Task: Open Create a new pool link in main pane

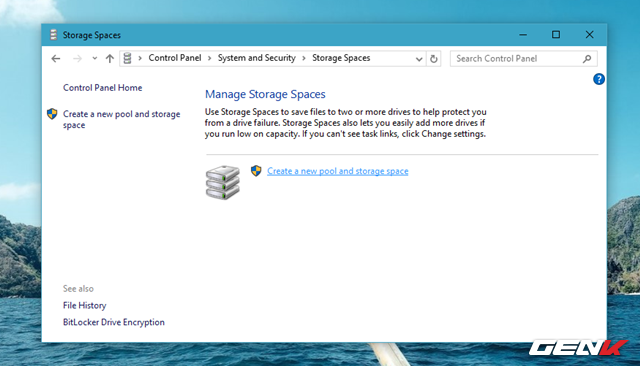Action: pyautogui.click(x=338, y=171)
